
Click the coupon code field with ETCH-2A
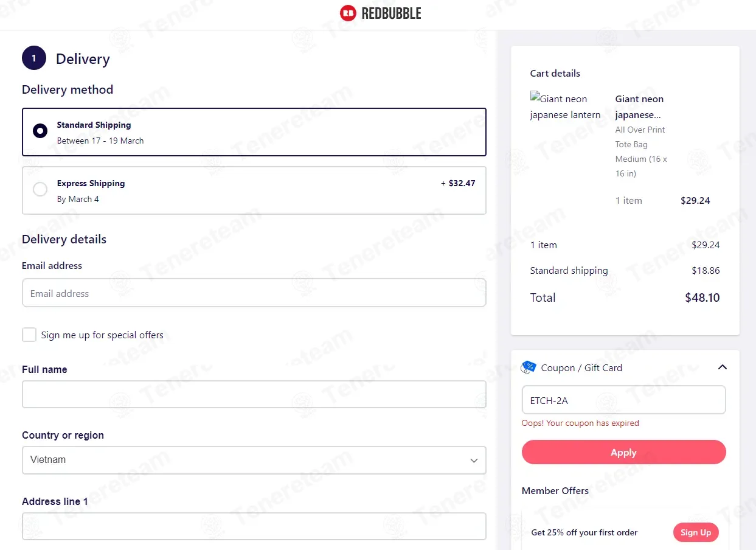pyautogui.click(x=624, y=400)
